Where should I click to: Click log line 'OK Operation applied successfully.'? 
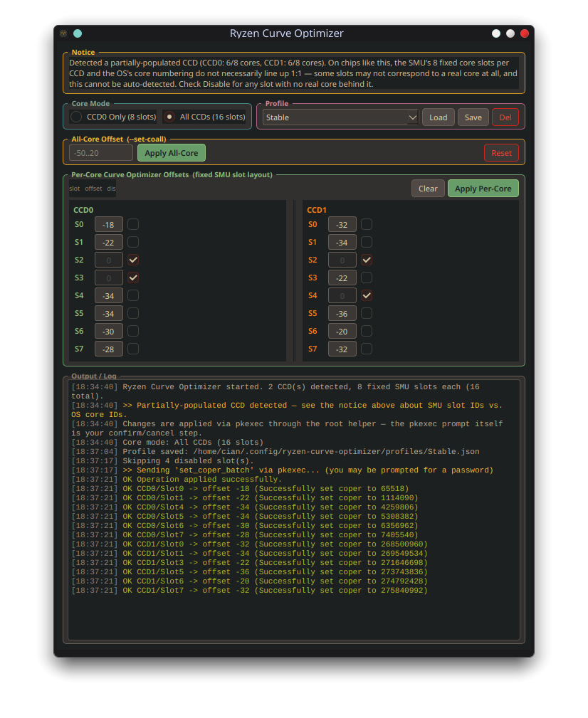click(x=176, y=480)
